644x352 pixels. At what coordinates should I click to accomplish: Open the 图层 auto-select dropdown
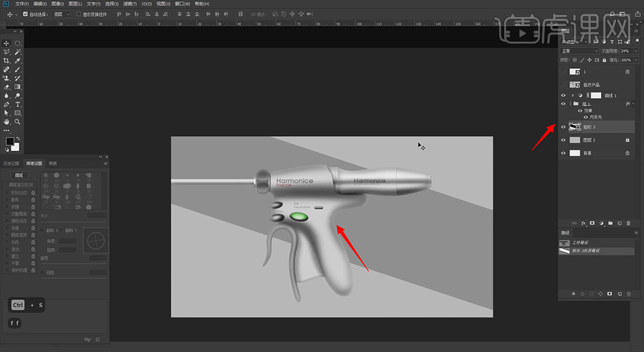click(62, 14)
